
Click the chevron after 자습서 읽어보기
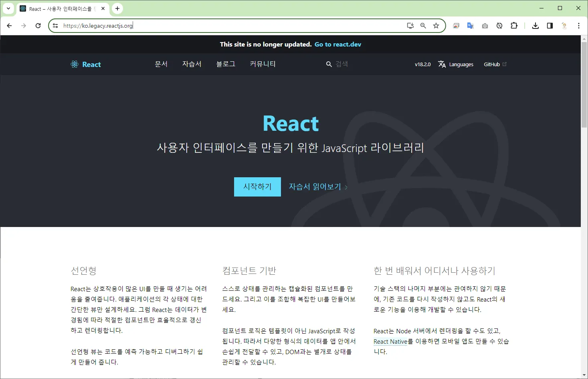[x=346, y=187]
